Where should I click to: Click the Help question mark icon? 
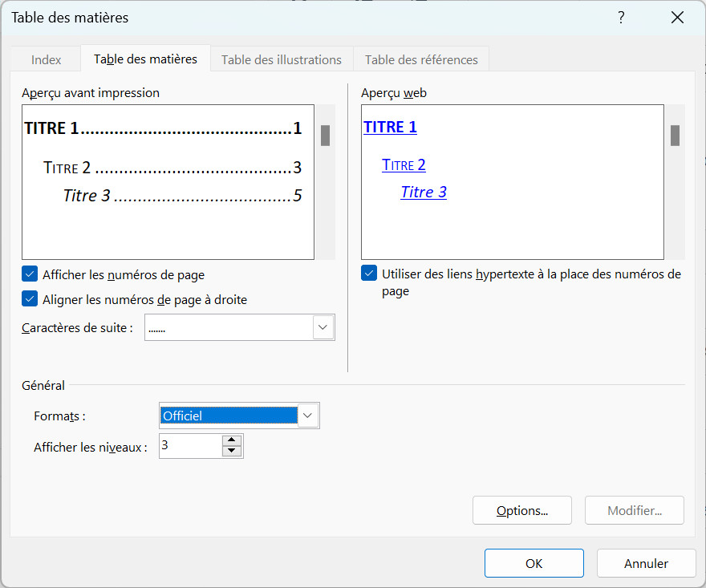[621, 18]
